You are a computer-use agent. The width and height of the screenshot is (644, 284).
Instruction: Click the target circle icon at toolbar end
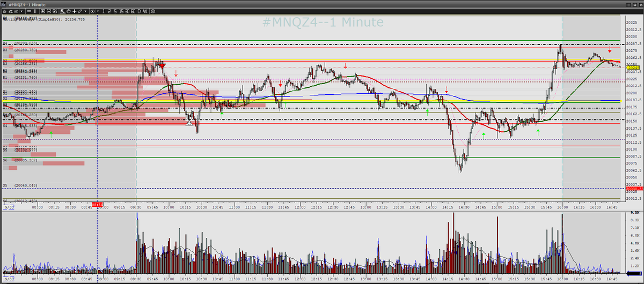(x=153, y=11)
